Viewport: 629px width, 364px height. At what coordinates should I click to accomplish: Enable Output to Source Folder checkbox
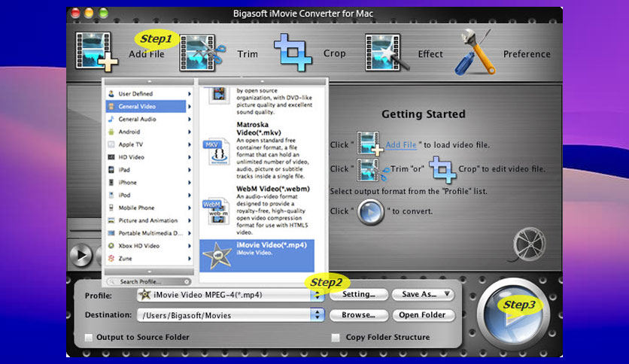pos(88,337)
